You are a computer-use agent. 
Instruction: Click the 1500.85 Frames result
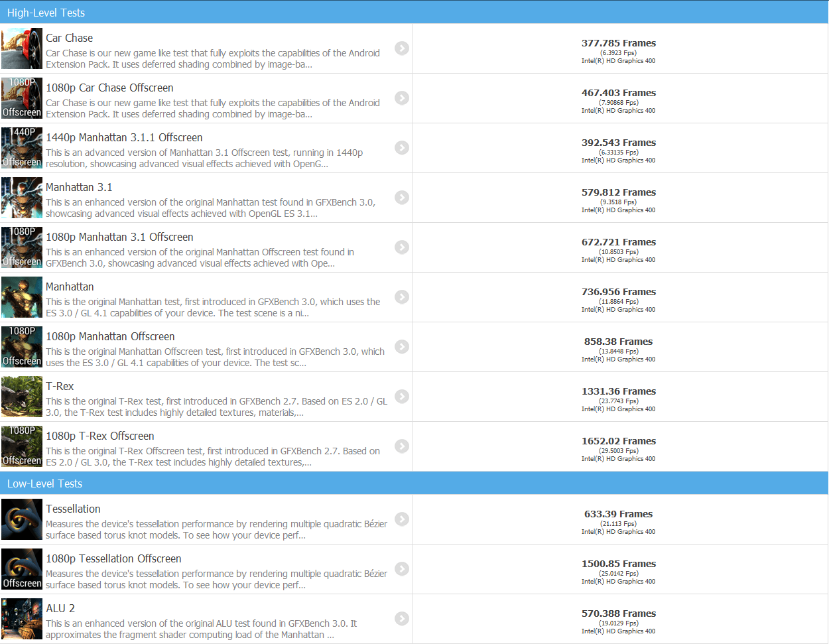(619, 564)
